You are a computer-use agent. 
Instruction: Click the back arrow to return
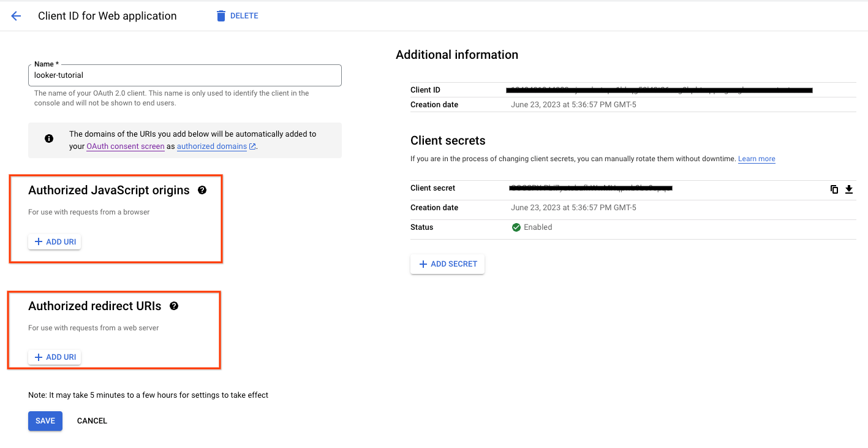tap(15, 15)
